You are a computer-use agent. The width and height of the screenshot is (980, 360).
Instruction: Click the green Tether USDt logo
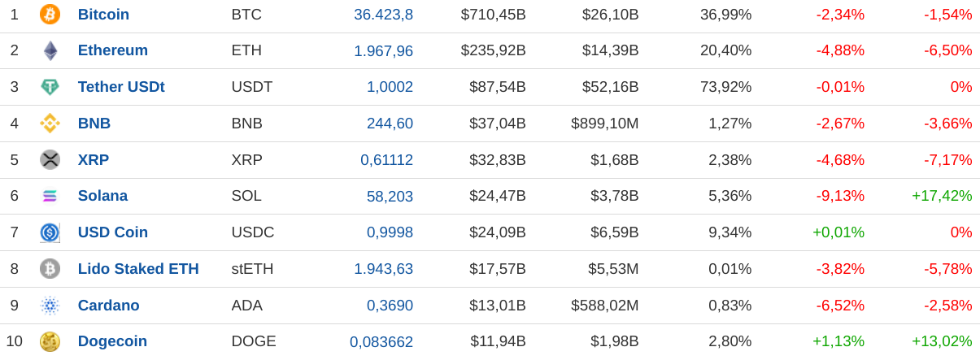point(50,87)
